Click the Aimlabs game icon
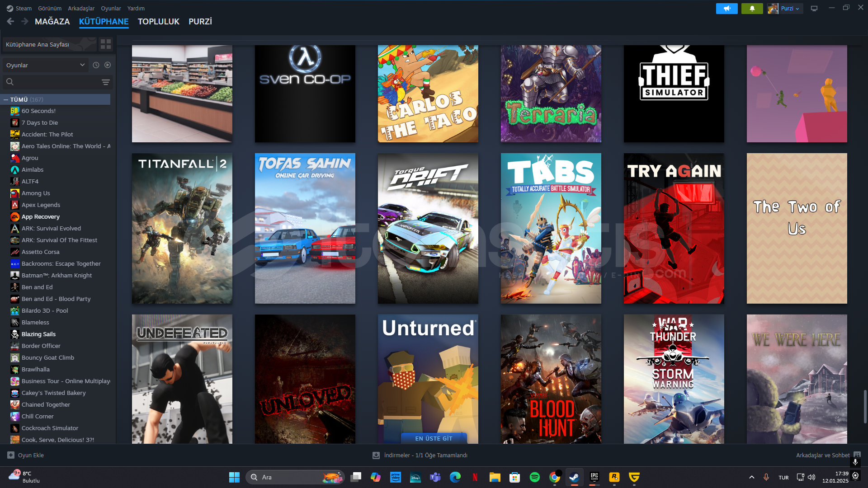This screenshot has width=868, height=488. tap(15, 169)
